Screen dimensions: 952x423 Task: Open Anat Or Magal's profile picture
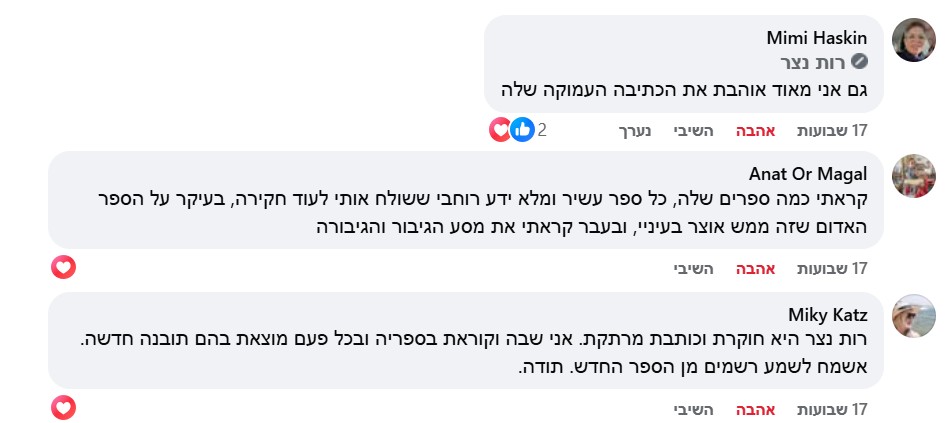click(913, 176)
